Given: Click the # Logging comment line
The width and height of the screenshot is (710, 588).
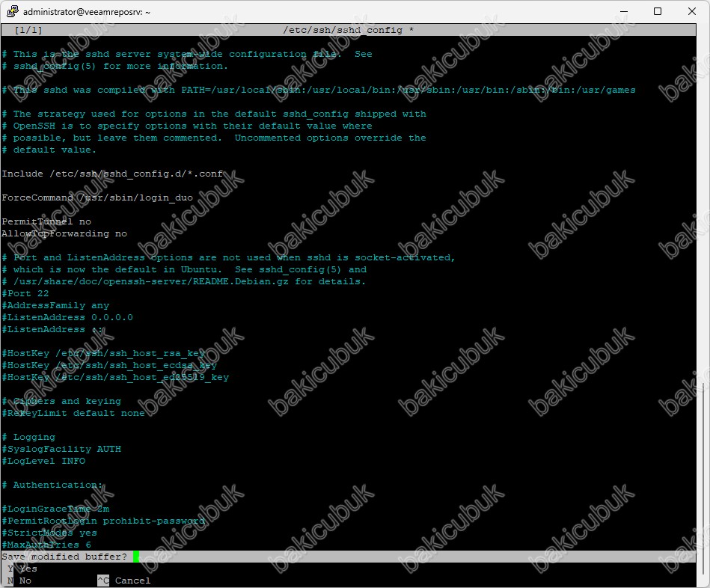Looking at the screenshot, I should [28, 437].
